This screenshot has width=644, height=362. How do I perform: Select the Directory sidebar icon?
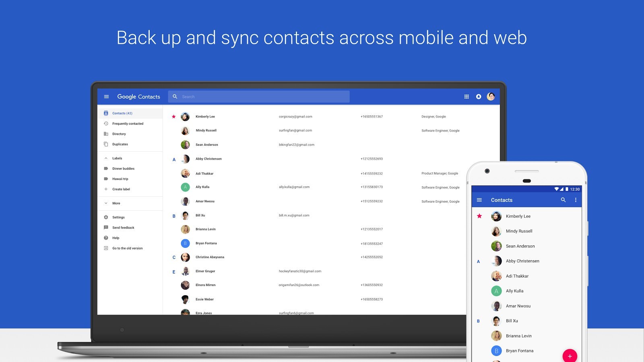pos(106,134)
